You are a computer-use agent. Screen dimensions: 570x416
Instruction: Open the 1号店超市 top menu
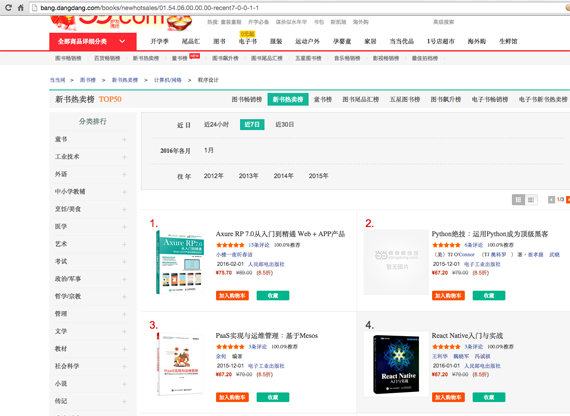pyautogui.click(x=441, y=41)
